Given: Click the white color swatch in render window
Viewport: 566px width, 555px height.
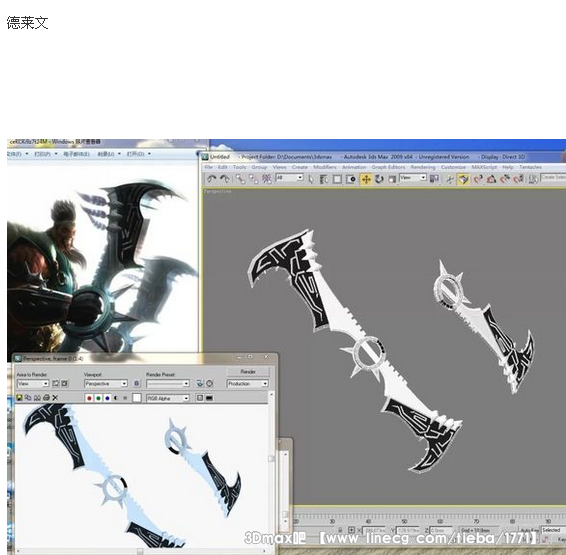Looking at the screenshot, I should point(136,398).
